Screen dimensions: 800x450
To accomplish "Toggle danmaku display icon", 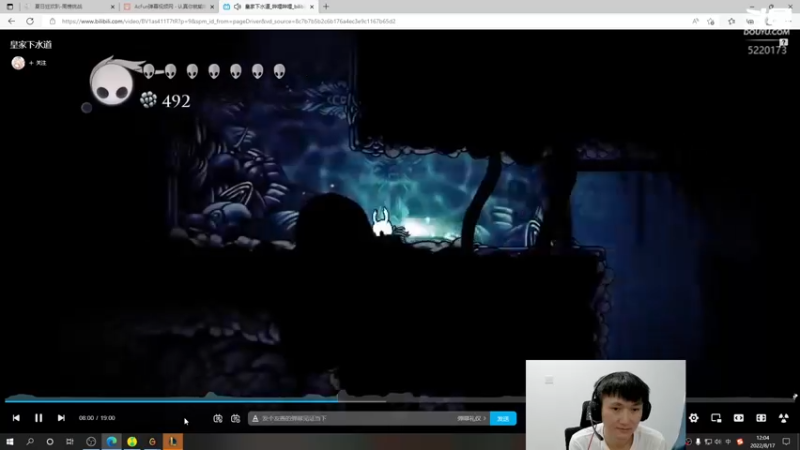I will [218, 418].
